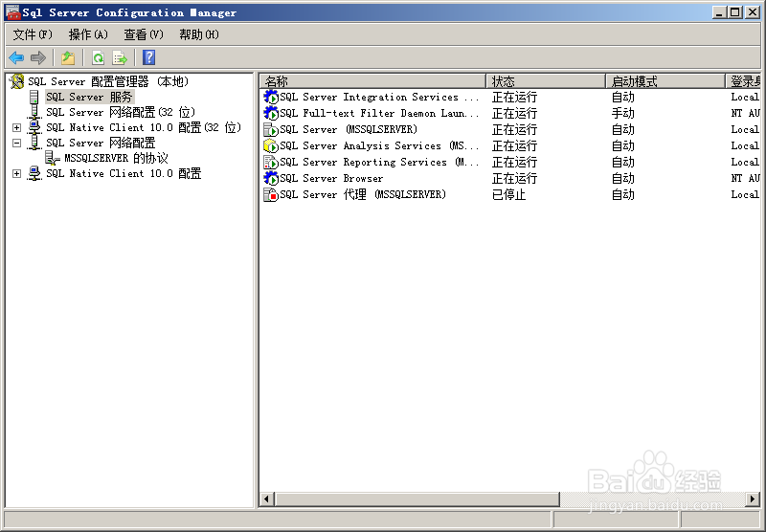The width and height of the screenshot is (766, 532).
Task: Open the 查看(V) menu
Action: (143, 34)
